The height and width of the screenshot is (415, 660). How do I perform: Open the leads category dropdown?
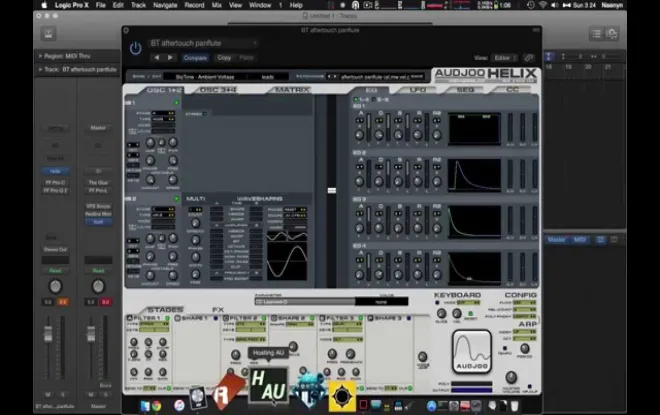pos(269,77)
